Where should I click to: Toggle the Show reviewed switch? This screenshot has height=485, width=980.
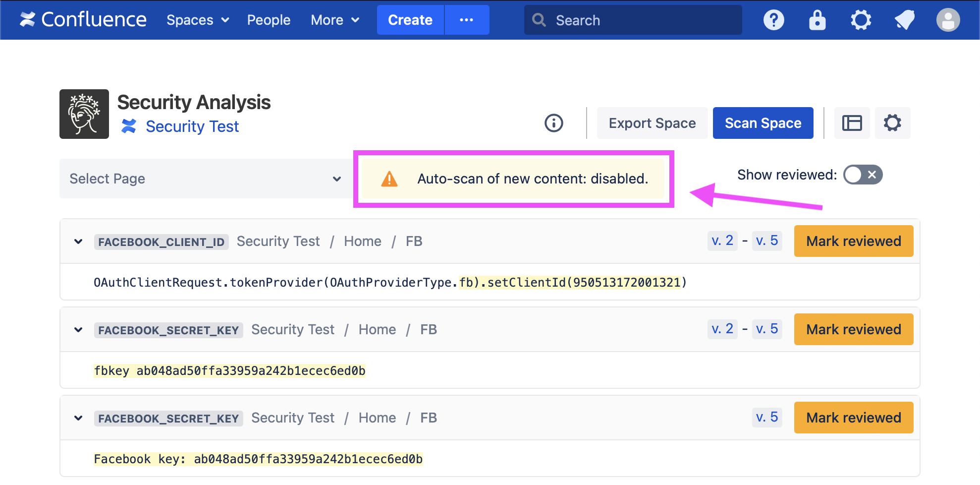(863, 175)
